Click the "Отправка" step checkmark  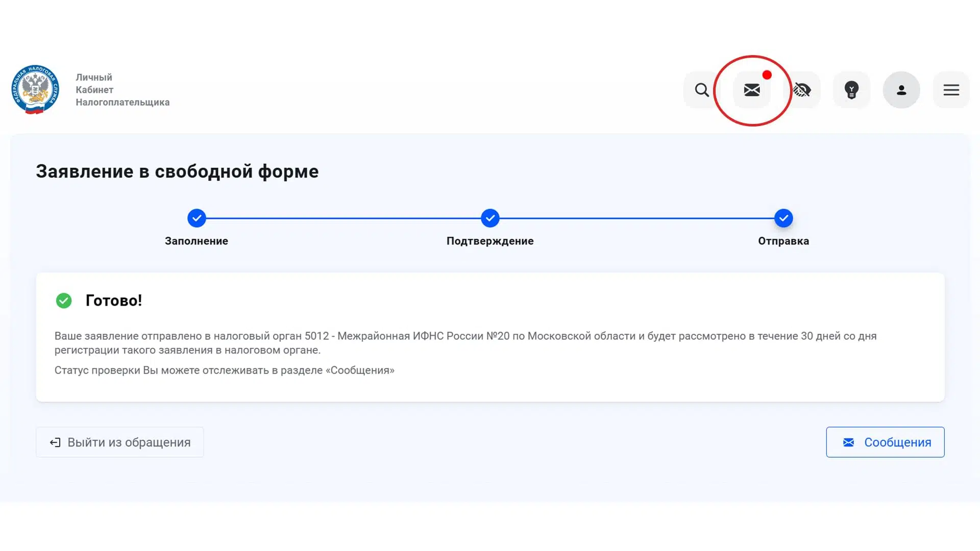783,218
